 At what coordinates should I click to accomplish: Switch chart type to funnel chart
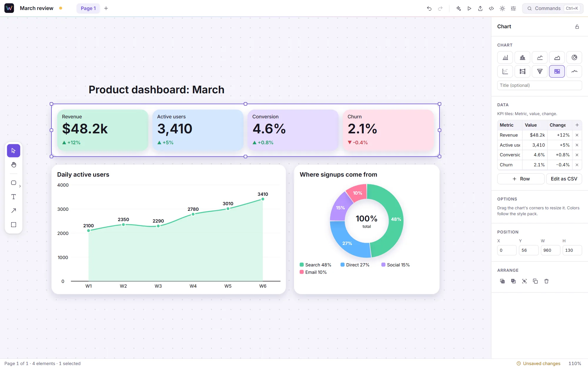tap(540, 71)
